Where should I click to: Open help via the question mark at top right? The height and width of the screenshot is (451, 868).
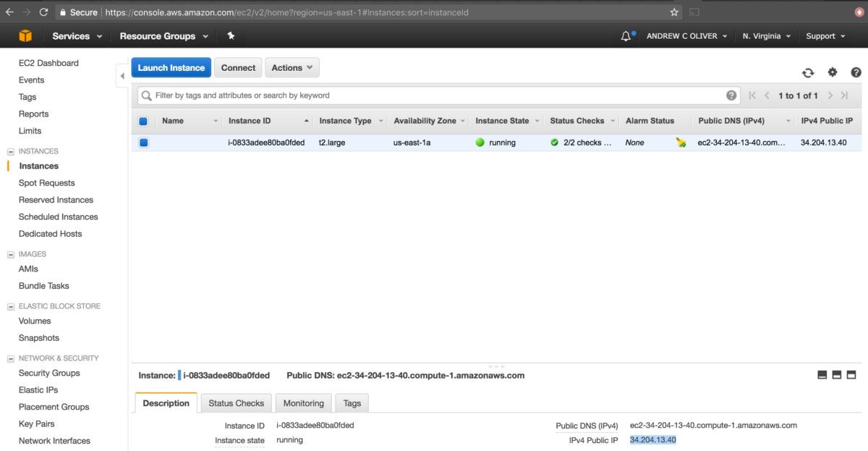856,72
